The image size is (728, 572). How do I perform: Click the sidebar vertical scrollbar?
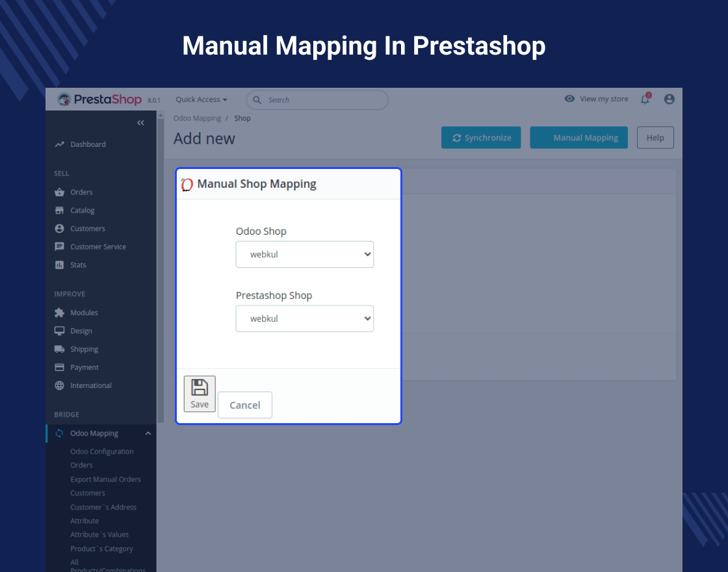pos(161,270)
